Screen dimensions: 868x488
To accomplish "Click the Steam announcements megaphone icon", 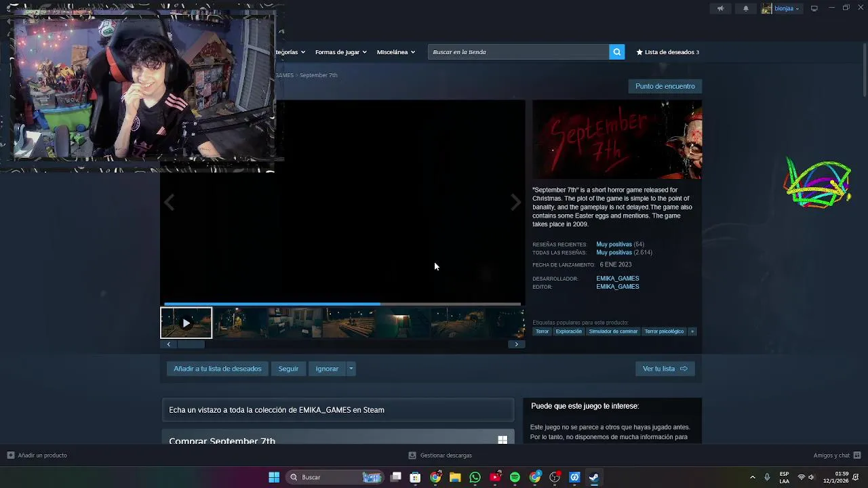I will pos(720,8).
